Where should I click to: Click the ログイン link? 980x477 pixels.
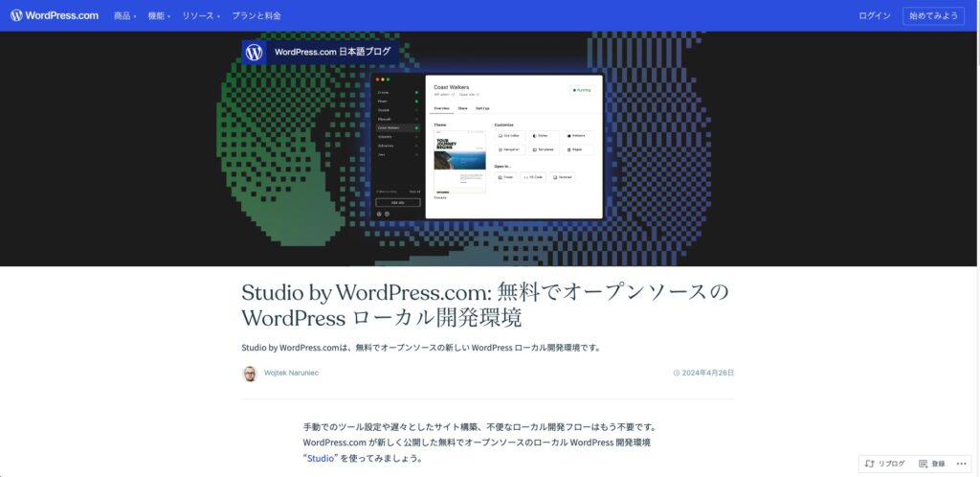875,15
